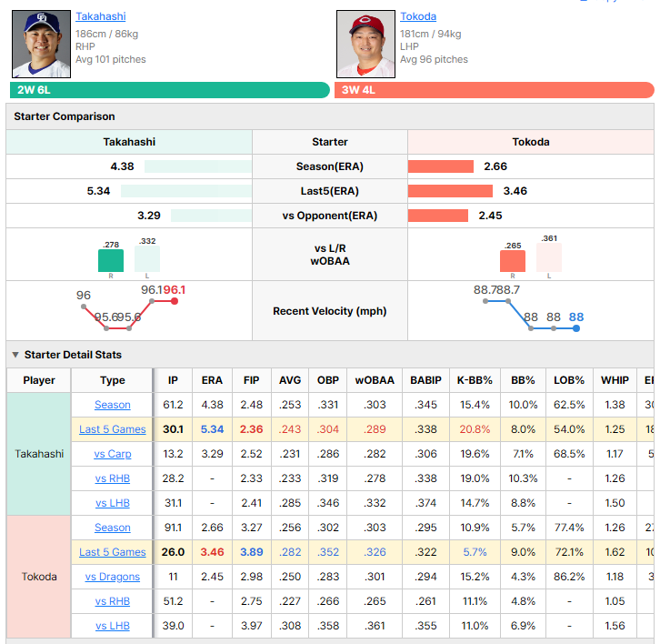Click Tokoda's vs LHB WHIP 1.56
This screenshot has height=644, width=660.
click(615, 626)
